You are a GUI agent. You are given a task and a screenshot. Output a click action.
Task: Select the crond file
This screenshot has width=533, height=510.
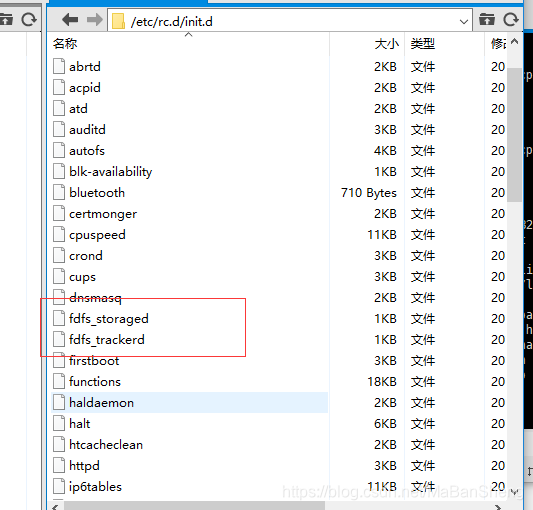[86, 256]
